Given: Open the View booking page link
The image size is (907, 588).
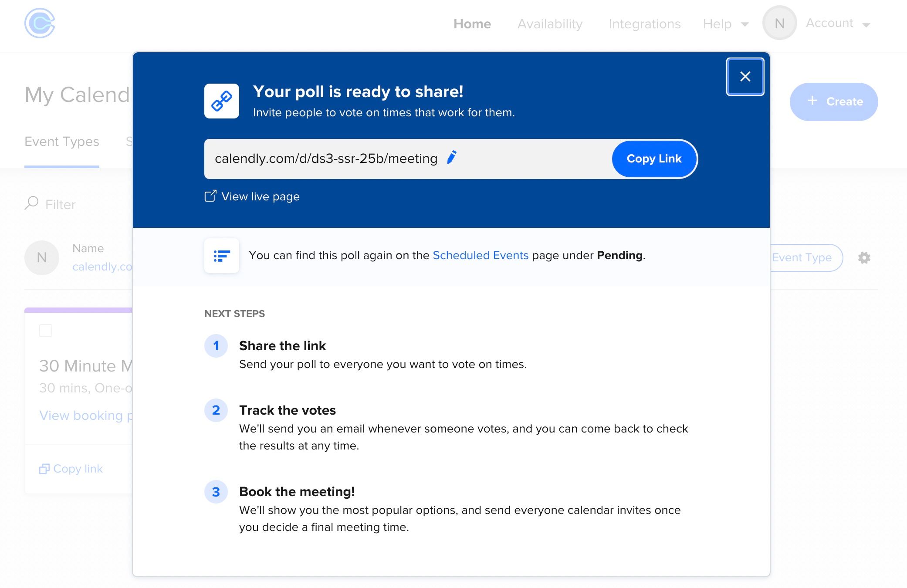Looking at the screenshot, I should [x=85, y=416].
